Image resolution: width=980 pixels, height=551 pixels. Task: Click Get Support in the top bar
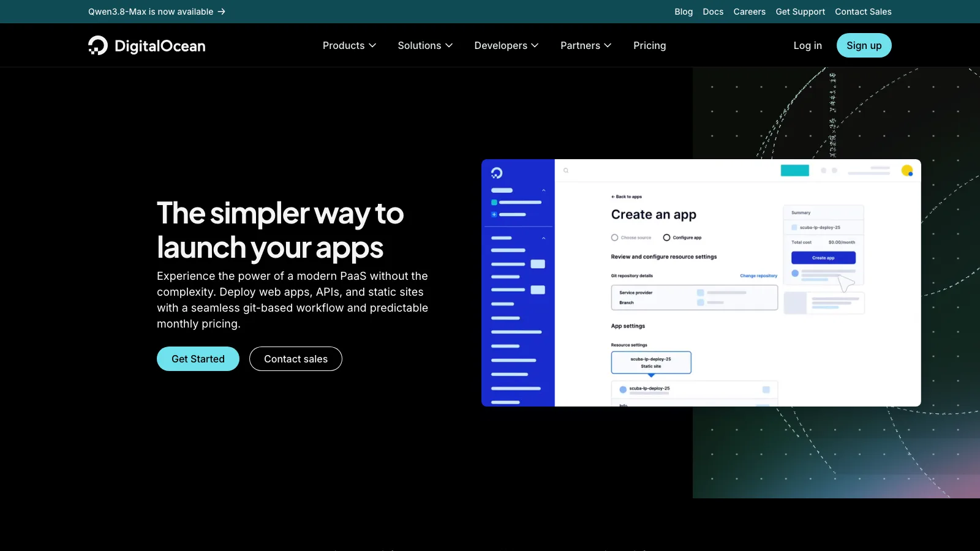click(801, 12)
